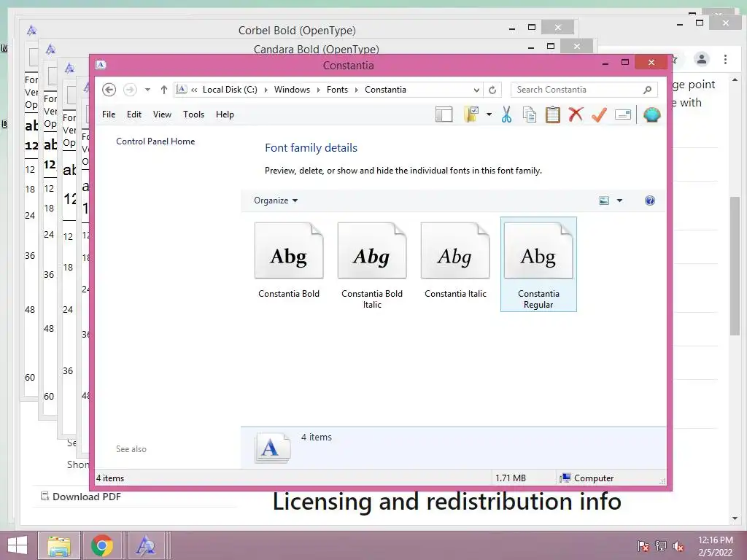Click the 1.71 MB status bar text

click(510, 478)
